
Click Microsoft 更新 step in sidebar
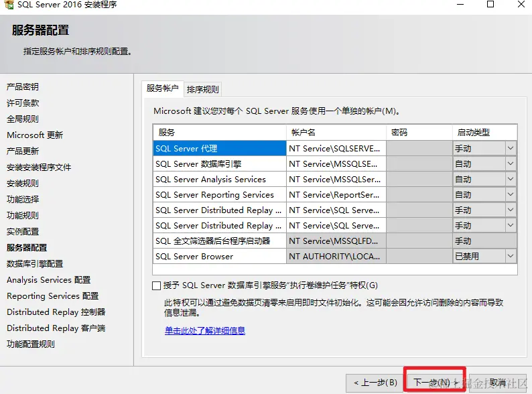(35, 135)
